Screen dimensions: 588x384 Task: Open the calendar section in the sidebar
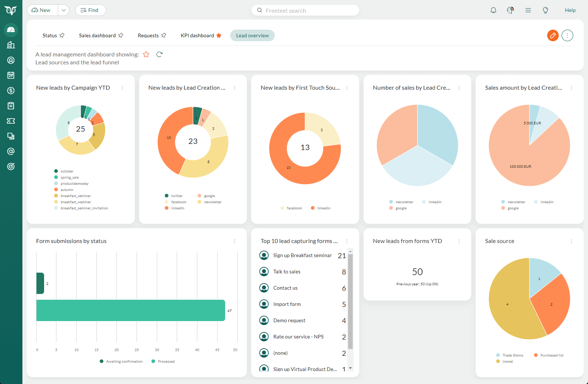10,76
